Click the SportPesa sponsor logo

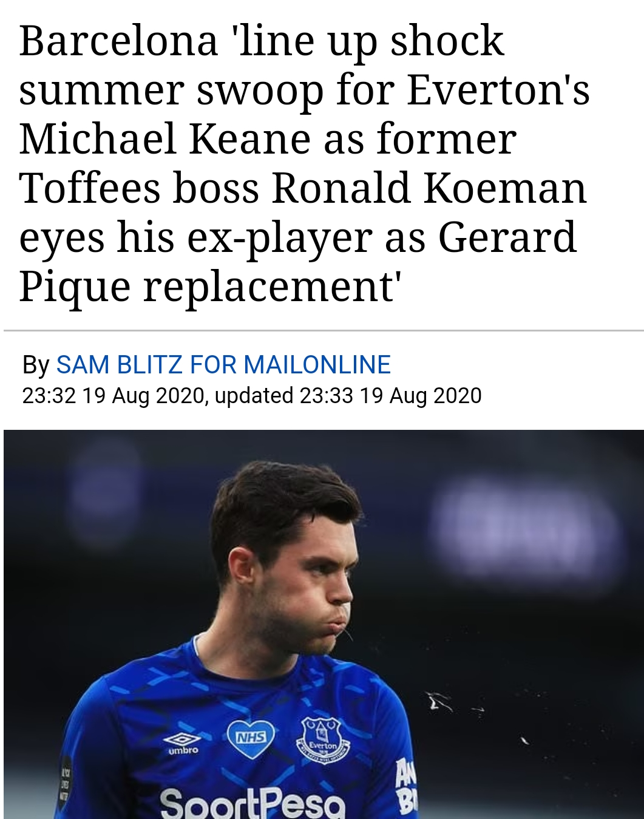[x=252, y=803]
